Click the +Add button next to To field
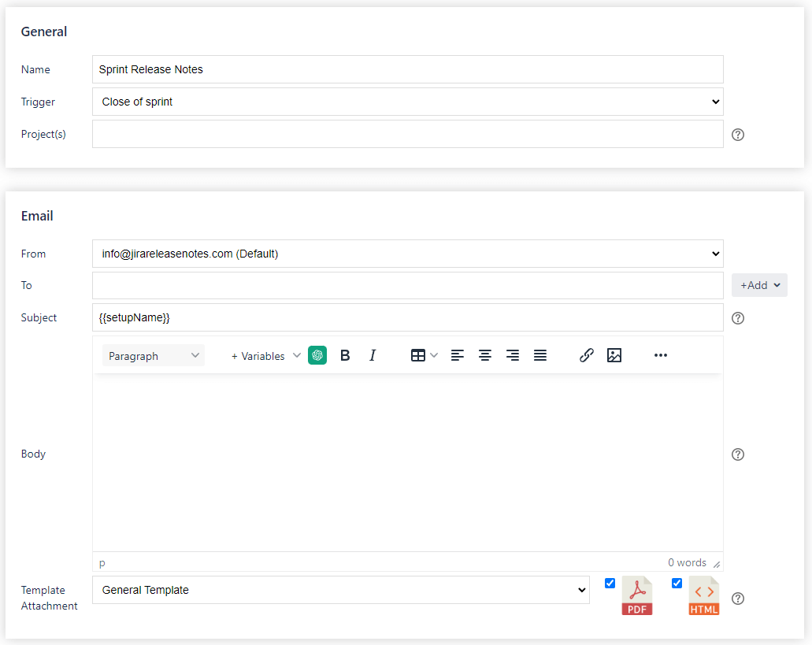This screenshot has height=645, width=812. (758, 285)
